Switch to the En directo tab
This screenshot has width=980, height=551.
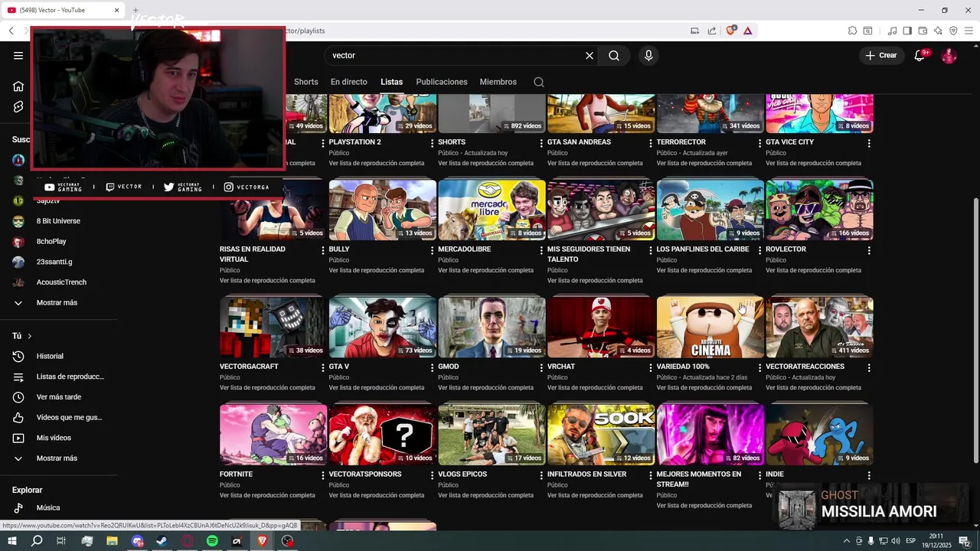pos(348,82)
